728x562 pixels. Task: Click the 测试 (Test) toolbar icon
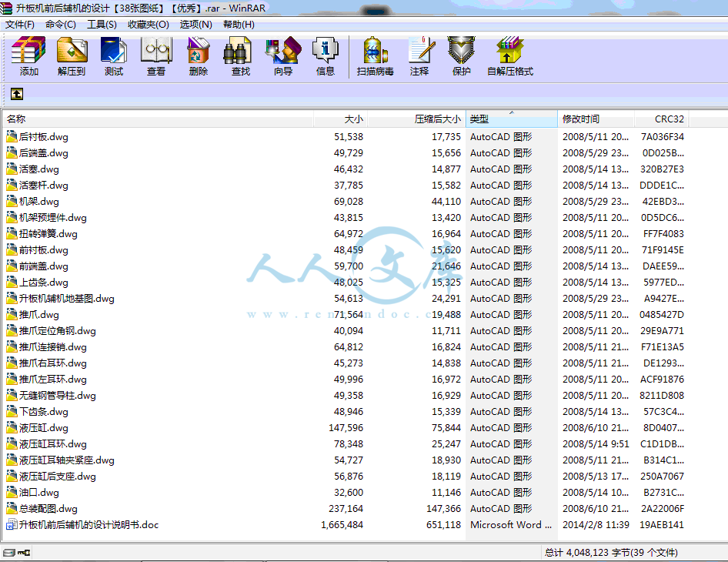(114, 50)
